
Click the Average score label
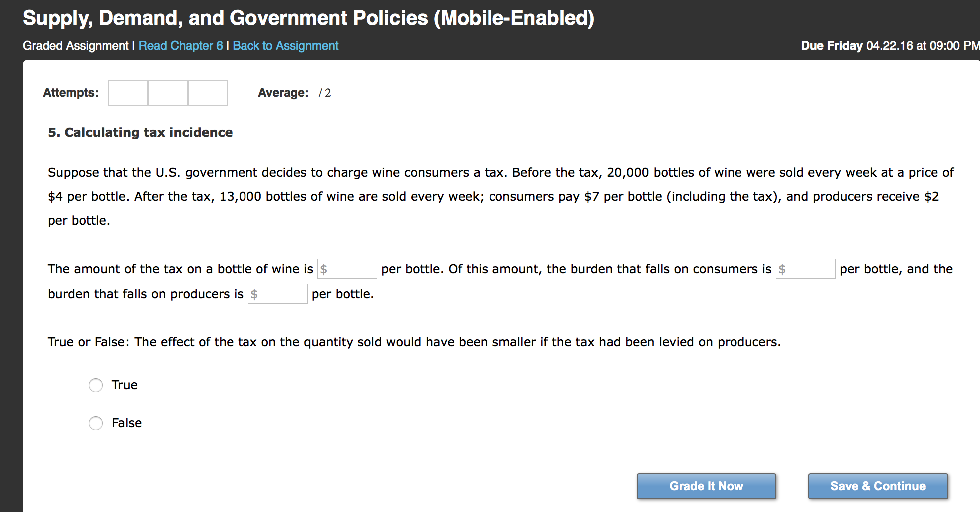[283, 93]
